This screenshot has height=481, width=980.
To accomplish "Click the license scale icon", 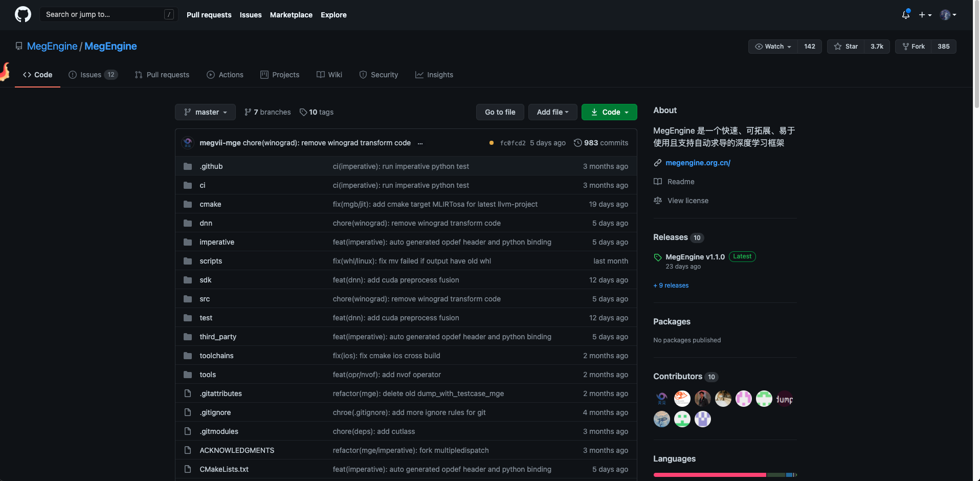I will [658, 201].
